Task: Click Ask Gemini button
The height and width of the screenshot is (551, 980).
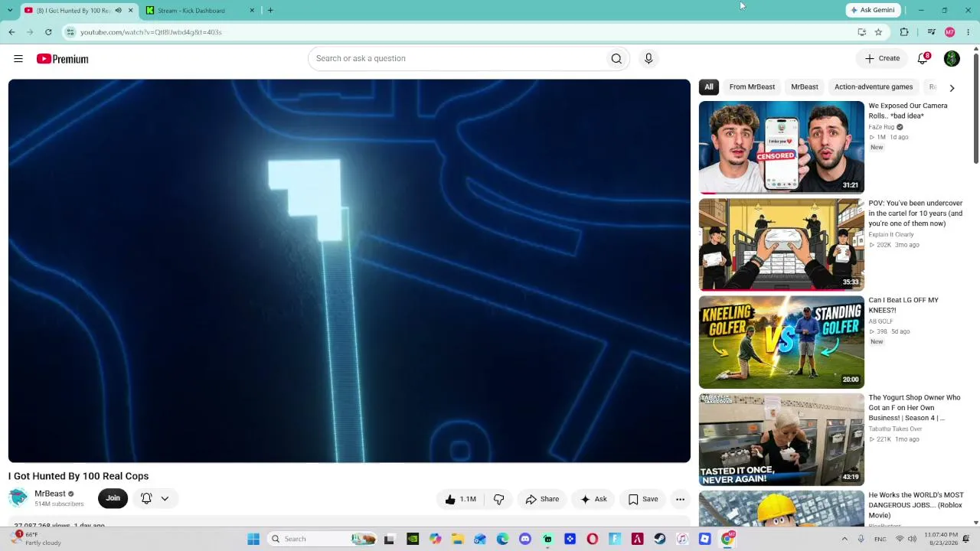Action: (x=872, y=10)
